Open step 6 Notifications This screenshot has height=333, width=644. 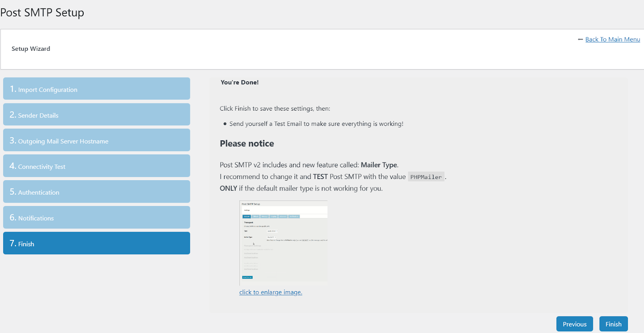[97, 217]
